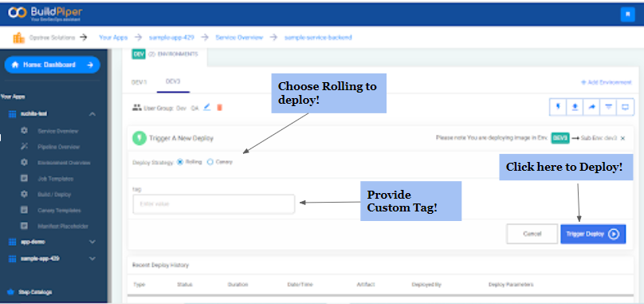Click the lightning build toolbar icon
The image size is (644, 304).
(558, 107)
